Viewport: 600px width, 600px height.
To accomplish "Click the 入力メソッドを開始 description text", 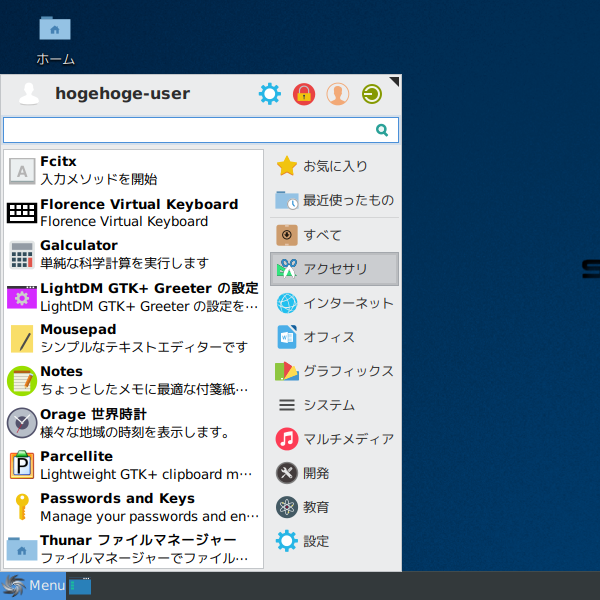I will [x=99, y=179].
